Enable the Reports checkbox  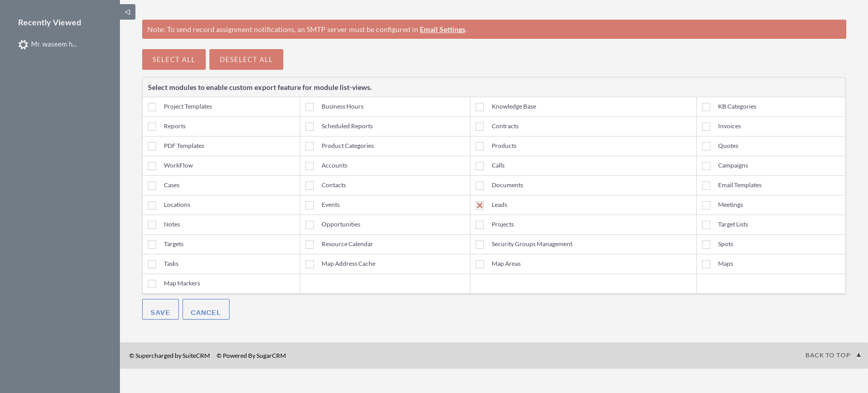[152, 127]
